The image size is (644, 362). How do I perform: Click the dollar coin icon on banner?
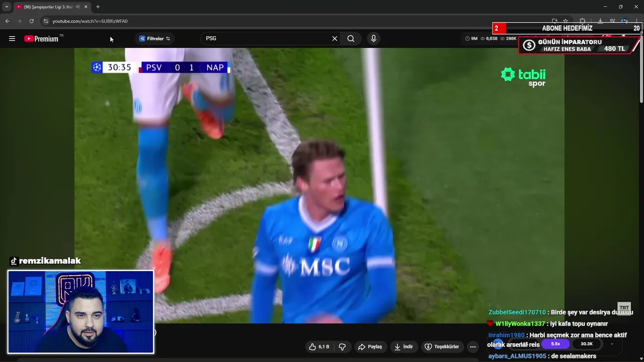(x=529, y=45)
